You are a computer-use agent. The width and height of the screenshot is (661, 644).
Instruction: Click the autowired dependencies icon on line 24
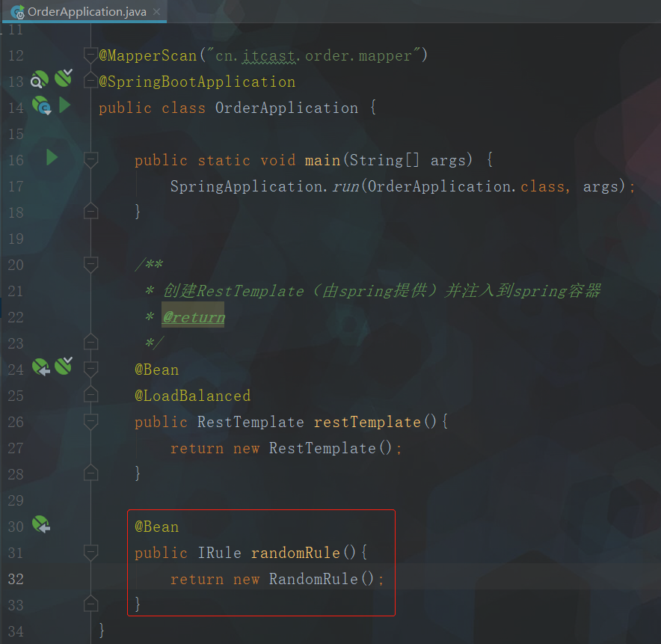64,366
